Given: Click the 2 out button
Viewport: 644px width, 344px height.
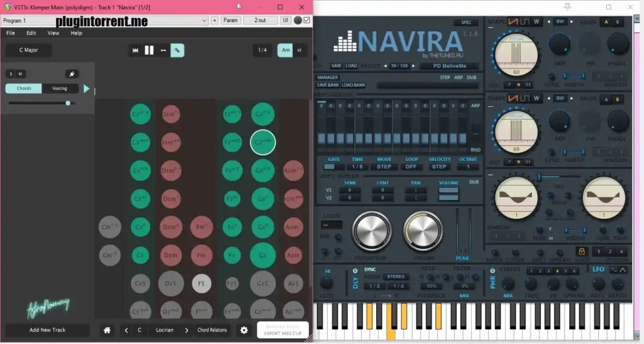Looking at the screenshot, I should [x=260, y=20].
